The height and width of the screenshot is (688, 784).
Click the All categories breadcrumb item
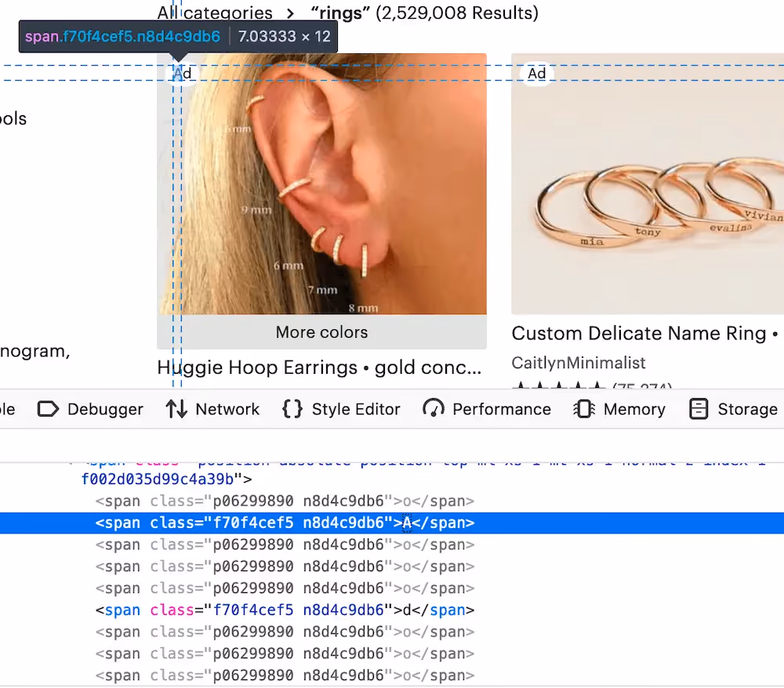click(215, 13)
